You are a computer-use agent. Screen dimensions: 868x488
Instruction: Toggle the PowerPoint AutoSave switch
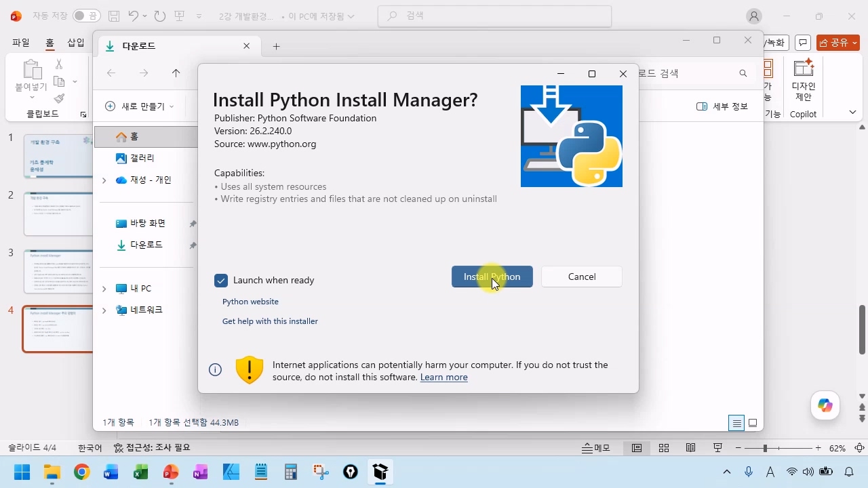87,16
